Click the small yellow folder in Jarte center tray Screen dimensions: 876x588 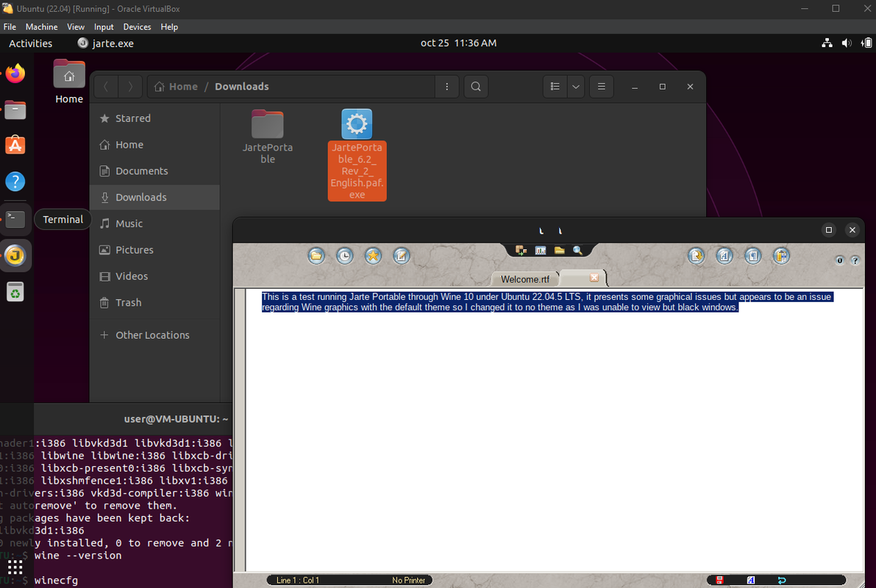[x=559, y=250]
